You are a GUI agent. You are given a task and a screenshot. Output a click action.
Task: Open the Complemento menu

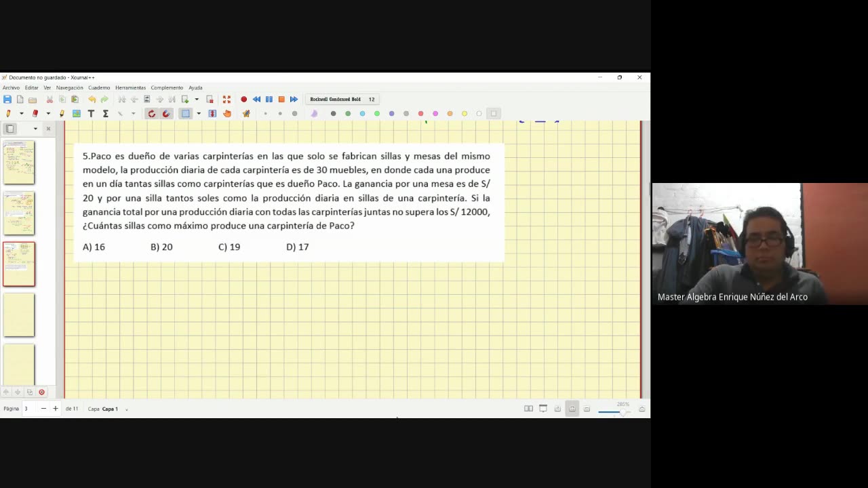coord(167,87)
